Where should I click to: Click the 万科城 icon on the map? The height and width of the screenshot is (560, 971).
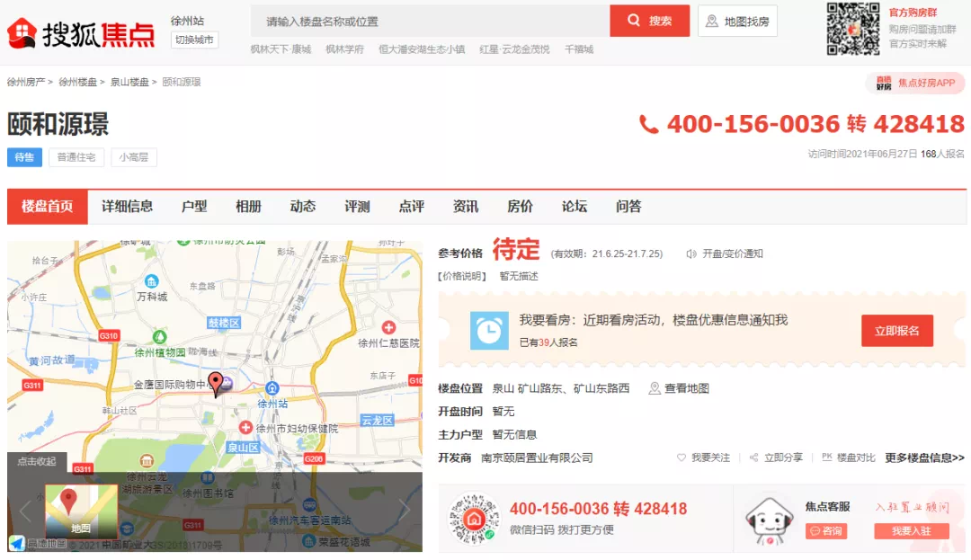pyautogui.click(x=152, y=281)
